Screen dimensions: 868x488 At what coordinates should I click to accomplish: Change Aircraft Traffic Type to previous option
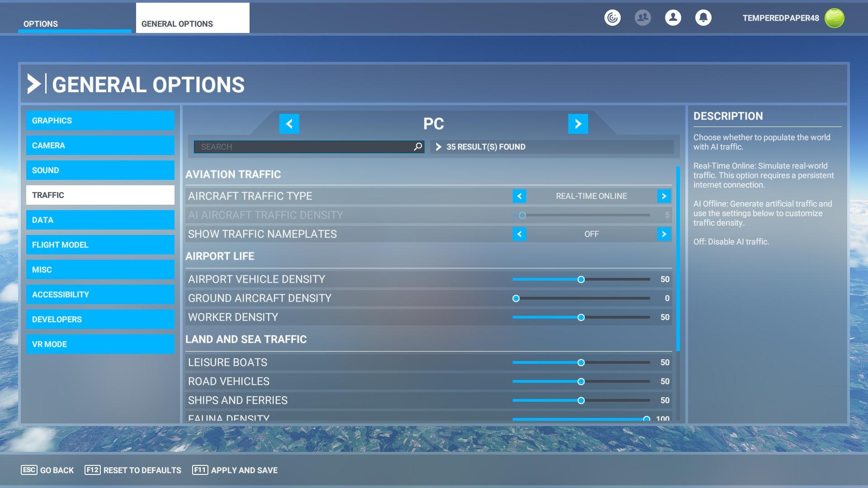tap(519, 196)
